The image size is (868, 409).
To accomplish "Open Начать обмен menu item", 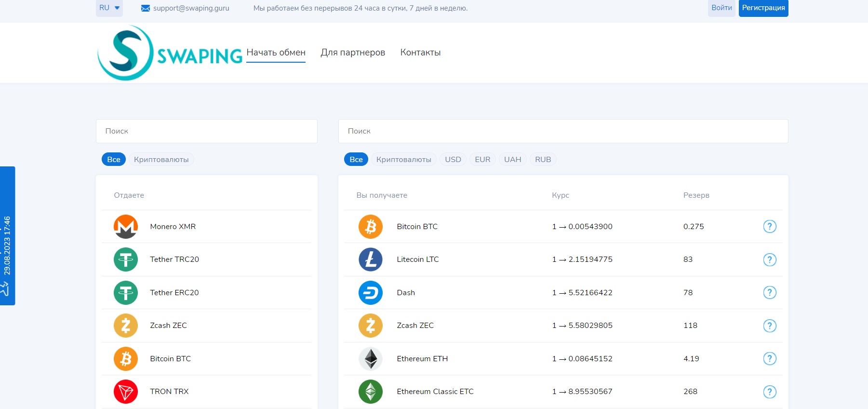I will click(x=276, y=53).
